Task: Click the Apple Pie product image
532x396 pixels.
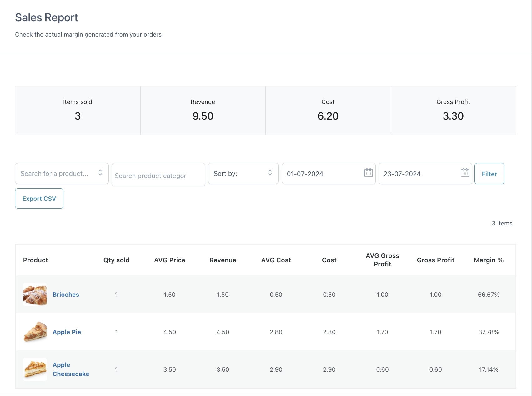Action: (x=35, y=332)
